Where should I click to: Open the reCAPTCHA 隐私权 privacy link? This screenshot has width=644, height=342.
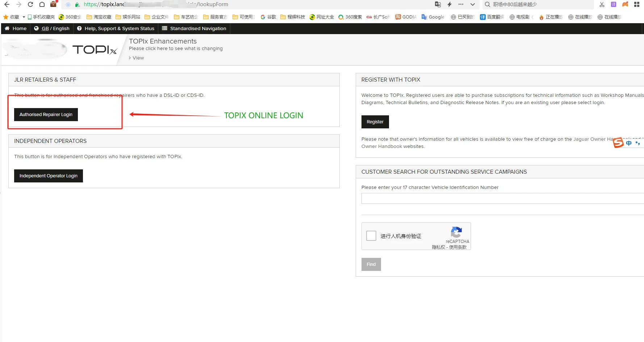pos(438,247)
